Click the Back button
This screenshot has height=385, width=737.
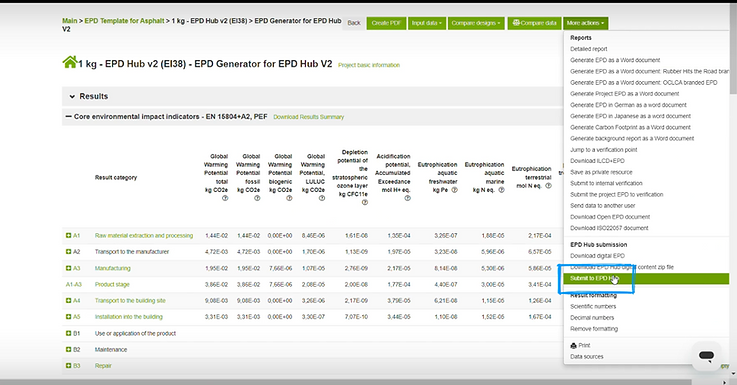(354, 23)
